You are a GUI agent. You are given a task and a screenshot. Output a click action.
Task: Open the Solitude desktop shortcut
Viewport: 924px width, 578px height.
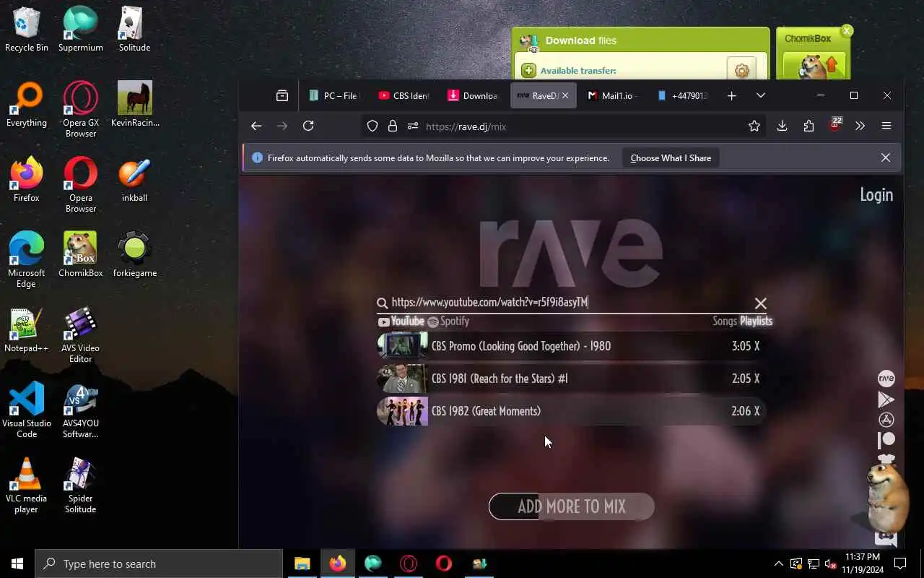click(x=134, y=30)
